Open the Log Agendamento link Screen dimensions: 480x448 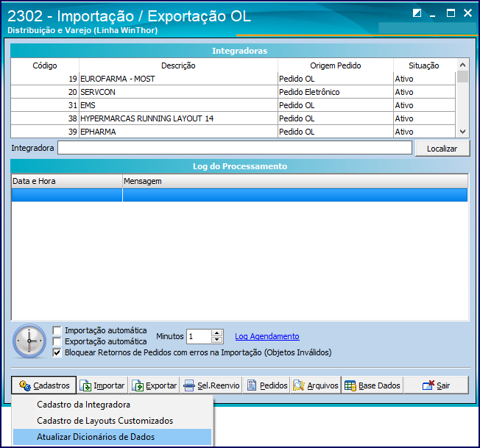point(267,336)
